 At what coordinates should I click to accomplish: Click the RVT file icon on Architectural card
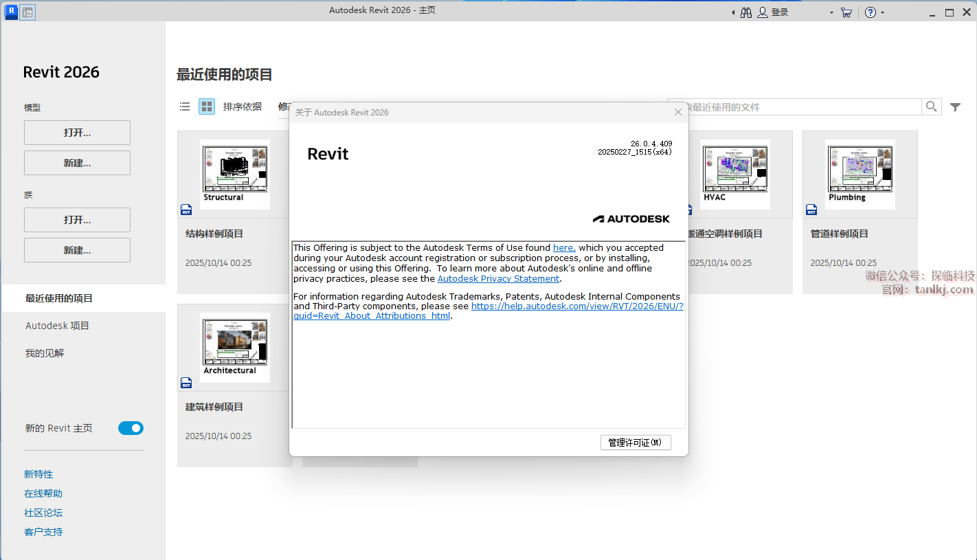click(186, 383)
